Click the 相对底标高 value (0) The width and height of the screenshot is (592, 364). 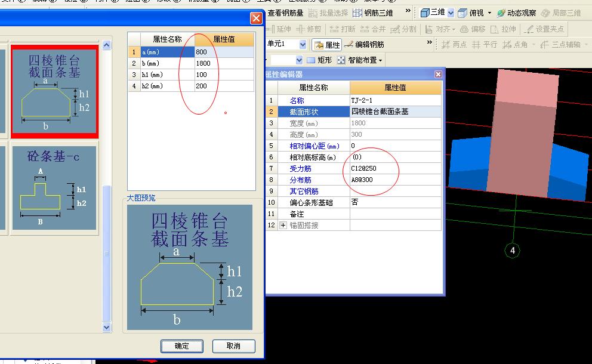(395, 157)
